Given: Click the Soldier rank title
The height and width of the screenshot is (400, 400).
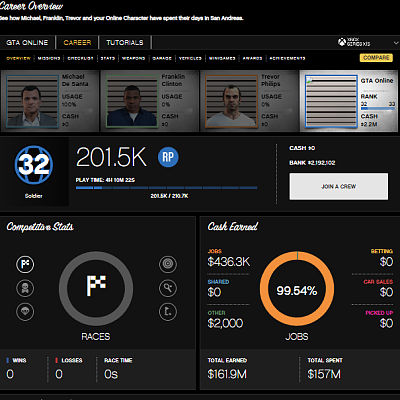Looking at the screenshot, I should click(34, 196).
